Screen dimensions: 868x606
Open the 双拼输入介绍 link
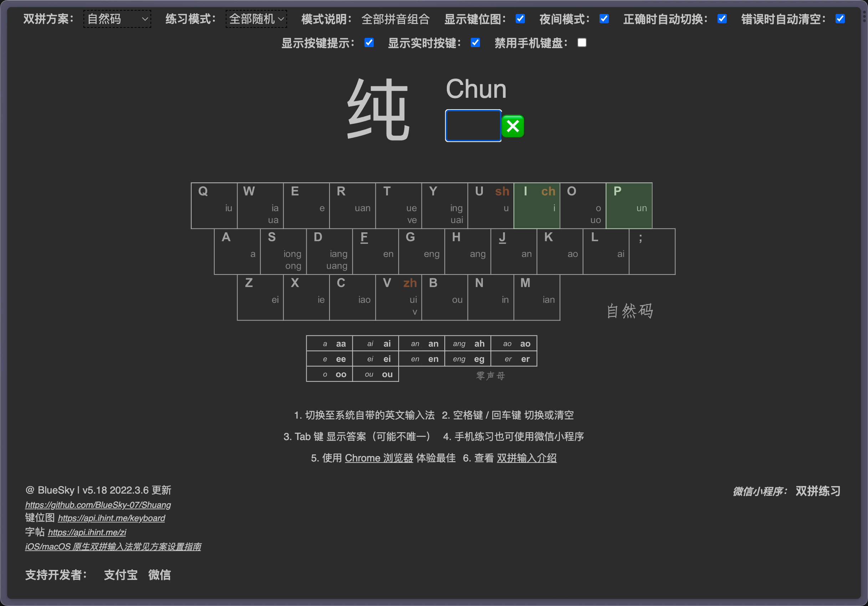click(x=526, y=458)
